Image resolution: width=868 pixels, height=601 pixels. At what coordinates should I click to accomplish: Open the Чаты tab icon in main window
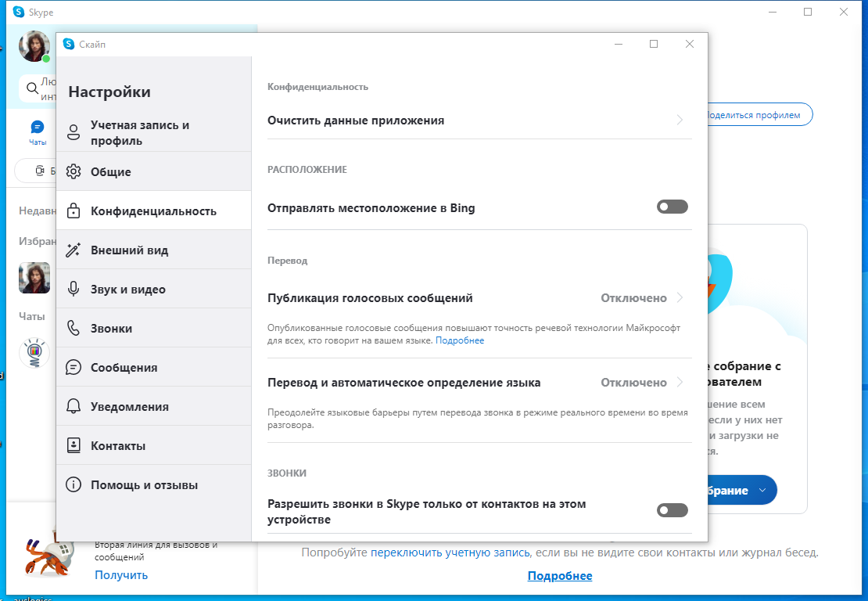click(37, 128)
